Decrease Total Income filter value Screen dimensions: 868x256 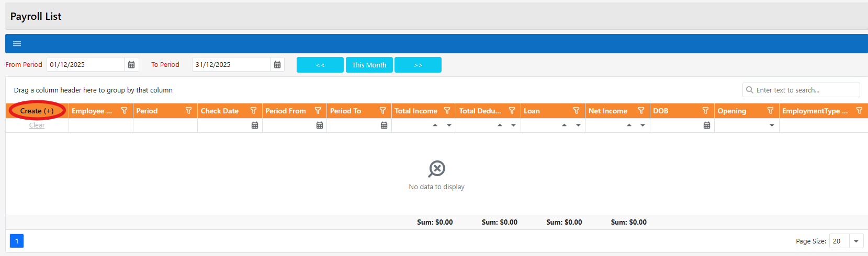click(449, 125)
